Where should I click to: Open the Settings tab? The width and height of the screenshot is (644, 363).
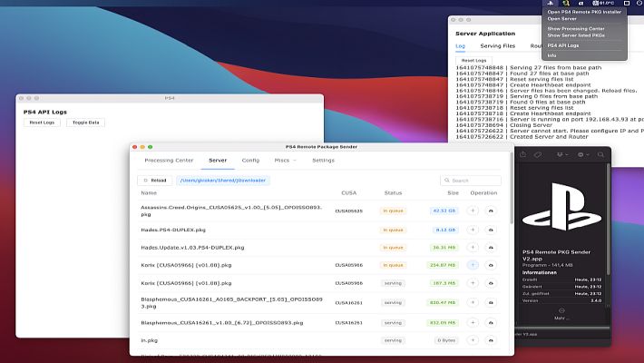323,161
